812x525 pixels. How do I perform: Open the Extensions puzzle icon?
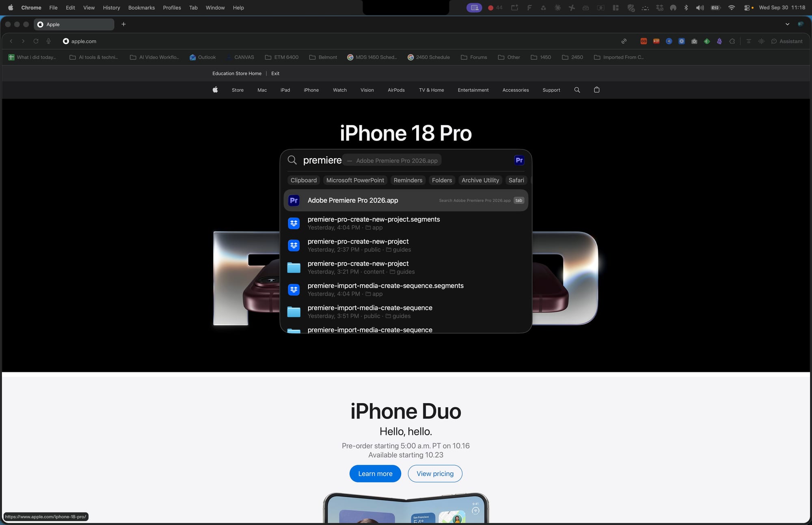tap(732, 41)
